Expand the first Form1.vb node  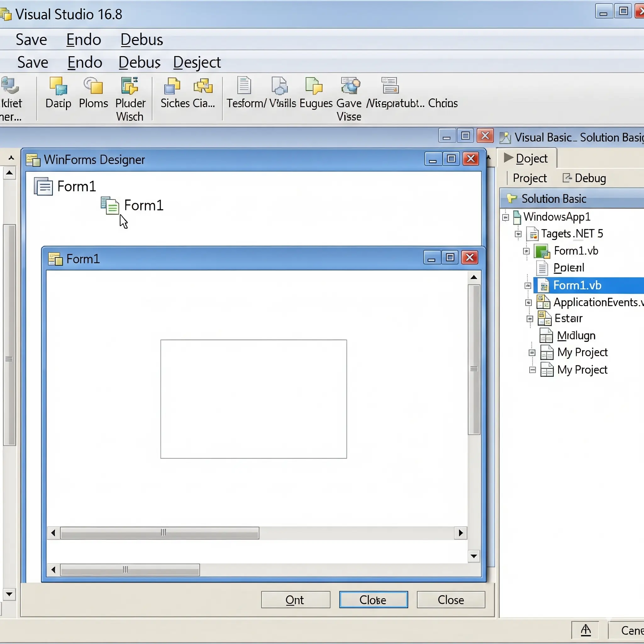click(x=526, y=251)
